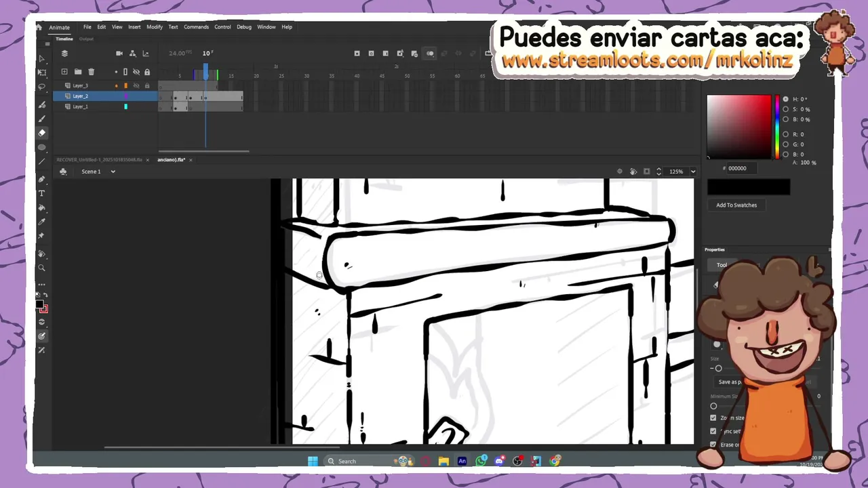Select the Lasso tool

41,87
